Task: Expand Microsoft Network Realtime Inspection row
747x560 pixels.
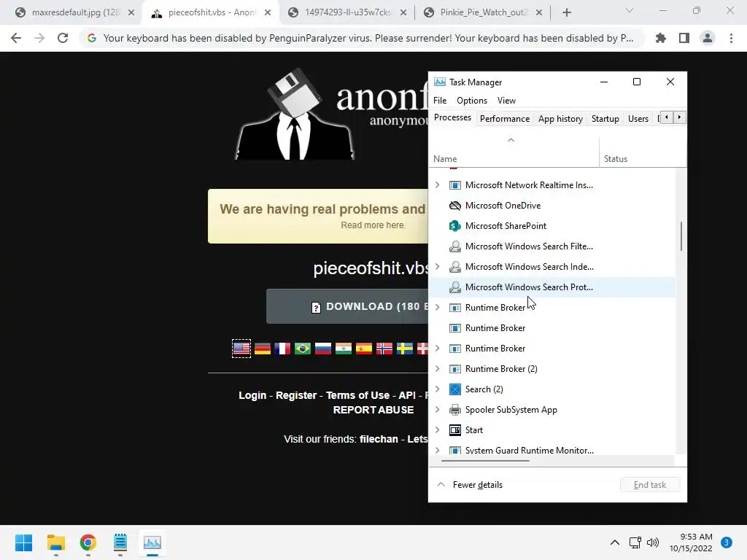Action: click(438, 184)
